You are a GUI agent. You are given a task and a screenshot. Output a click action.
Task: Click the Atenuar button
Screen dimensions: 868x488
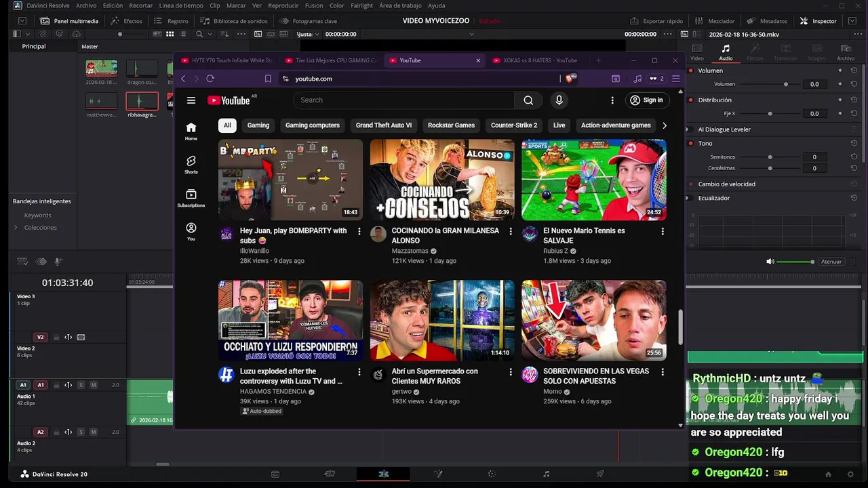(x=831, y=262)
